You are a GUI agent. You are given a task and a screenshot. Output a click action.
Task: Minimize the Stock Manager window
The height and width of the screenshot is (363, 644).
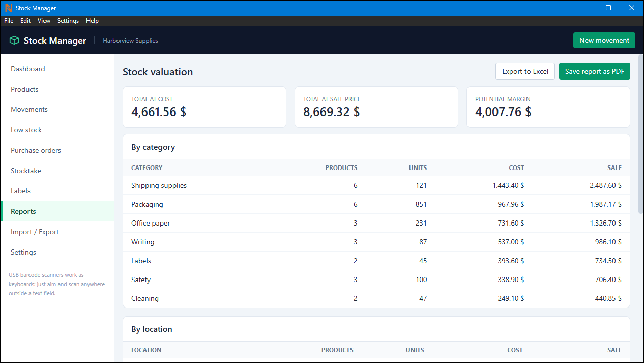585,8
